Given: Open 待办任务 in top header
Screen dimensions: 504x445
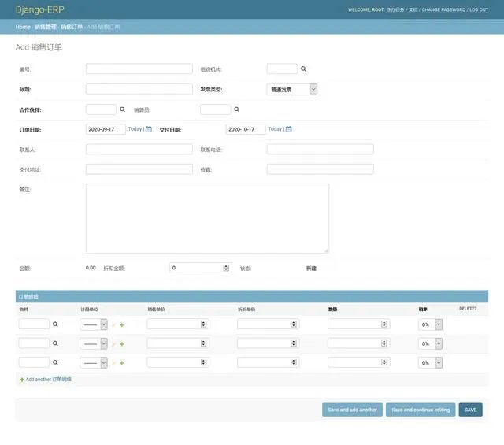Looking at the screenshot, I should 396,9.
